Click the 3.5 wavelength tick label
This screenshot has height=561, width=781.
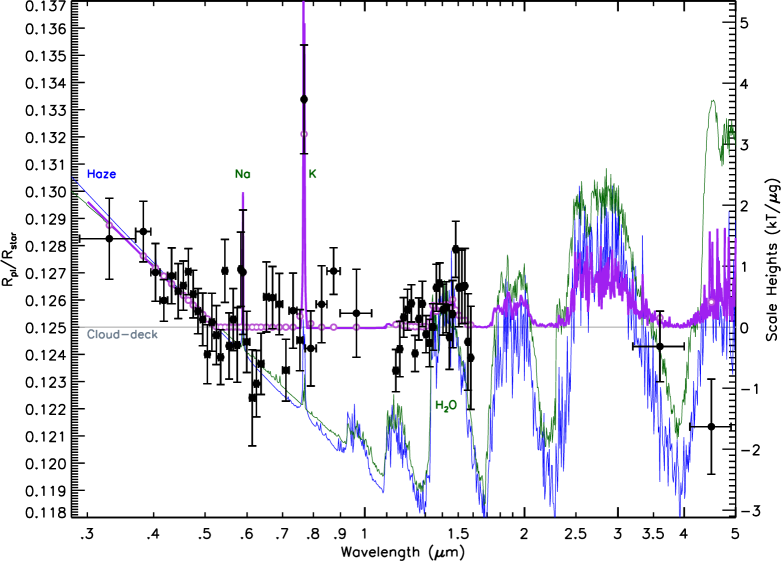pos(653,534)
